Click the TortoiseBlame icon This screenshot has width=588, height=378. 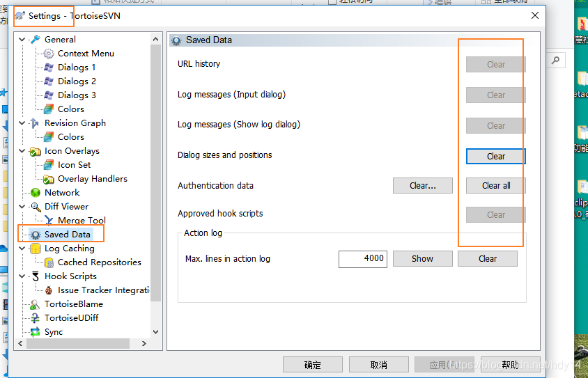click(x=35, y=304)
